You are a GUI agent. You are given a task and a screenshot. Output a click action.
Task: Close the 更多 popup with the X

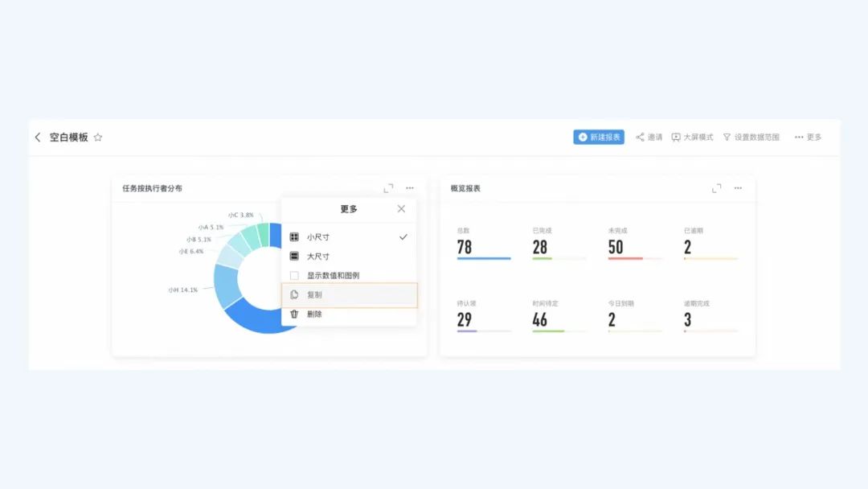click(401, 209)
